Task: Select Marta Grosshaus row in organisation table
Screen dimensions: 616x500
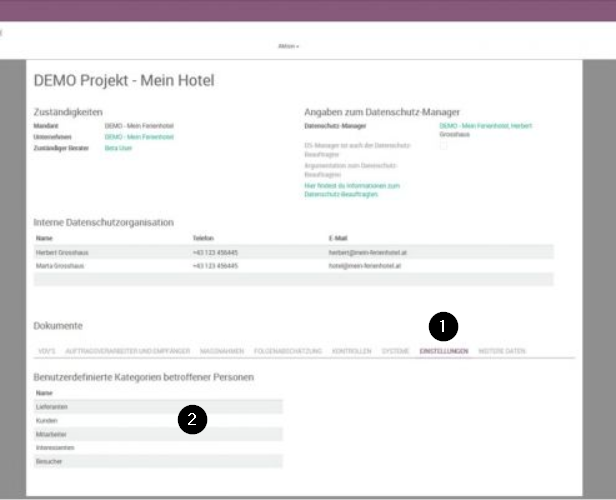Action: click(292, 267)
